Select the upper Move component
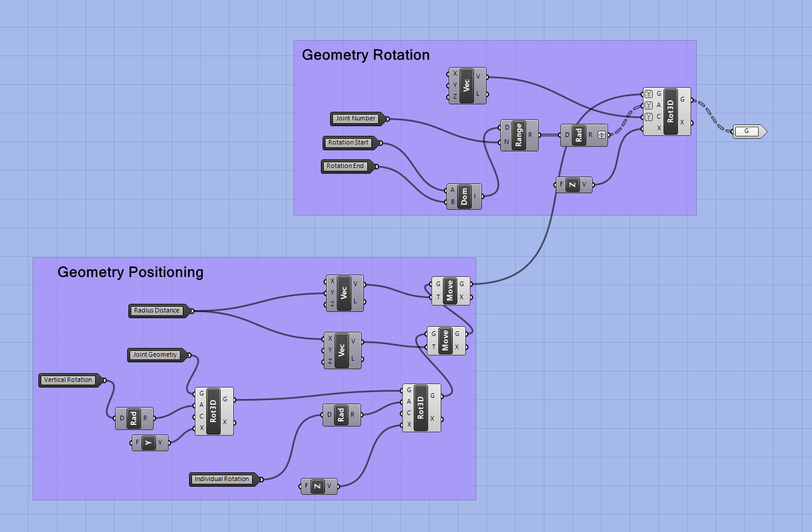The height and width of the screenshot is (532, 812). (450, 291)
